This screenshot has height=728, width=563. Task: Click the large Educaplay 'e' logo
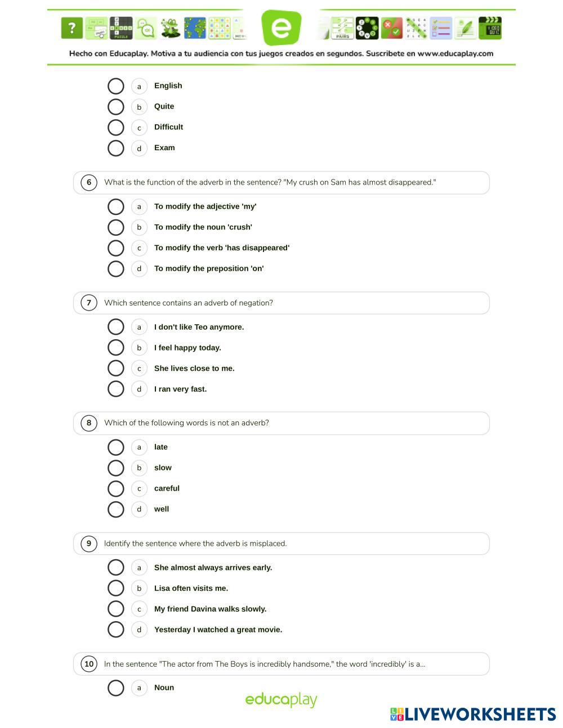(x=281, y=28)
